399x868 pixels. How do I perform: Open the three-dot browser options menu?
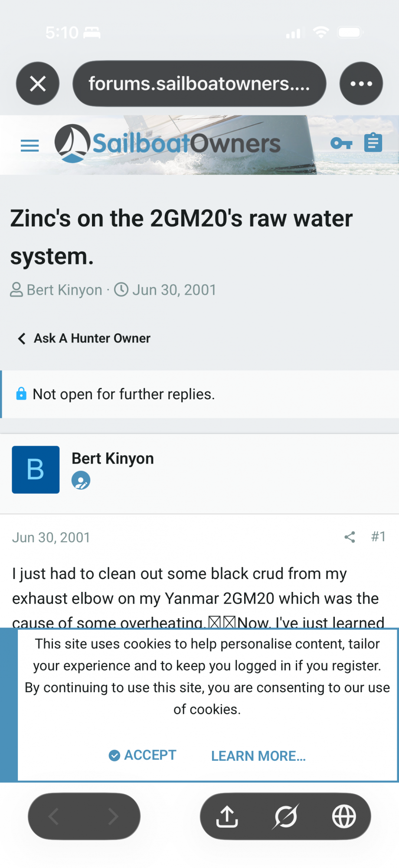361,84
